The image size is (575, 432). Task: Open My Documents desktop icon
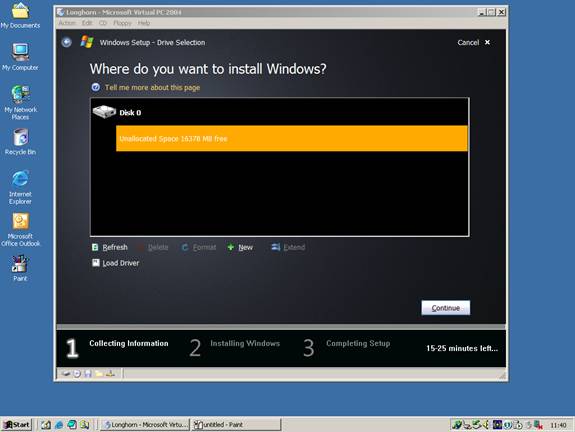20,15
